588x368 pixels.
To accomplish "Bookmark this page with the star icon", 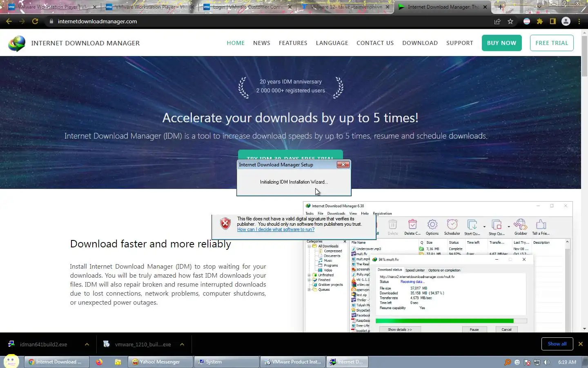I will click(x=510, y=21).
